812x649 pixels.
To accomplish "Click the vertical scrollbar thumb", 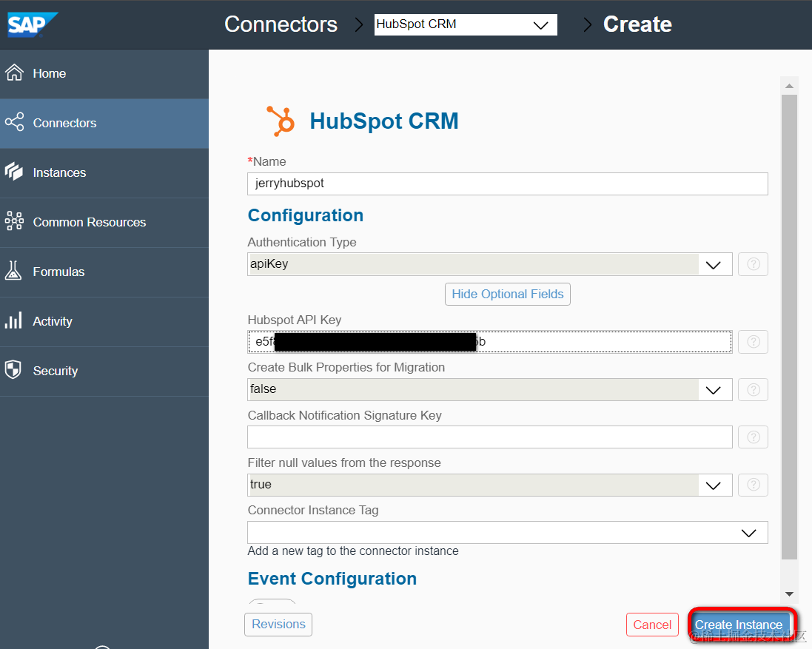I will pos(789,326).
